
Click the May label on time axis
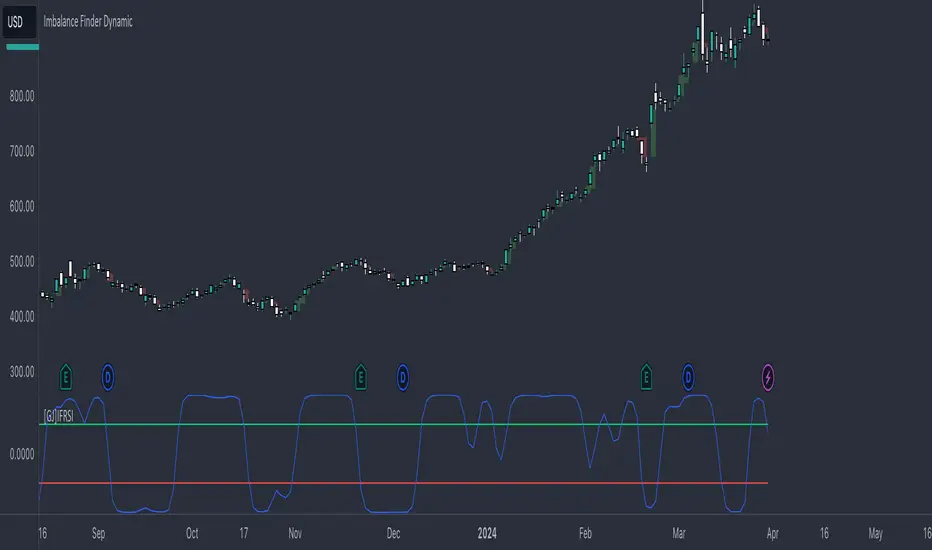pos(876,533)
